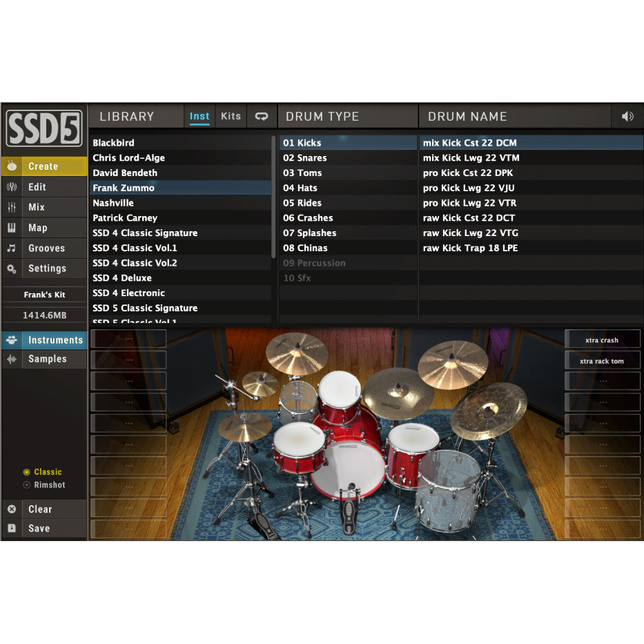Screen dimensions: 644x644
Task: Choose the 08 Chinas drum type
Action: click(x=348, y=248)
